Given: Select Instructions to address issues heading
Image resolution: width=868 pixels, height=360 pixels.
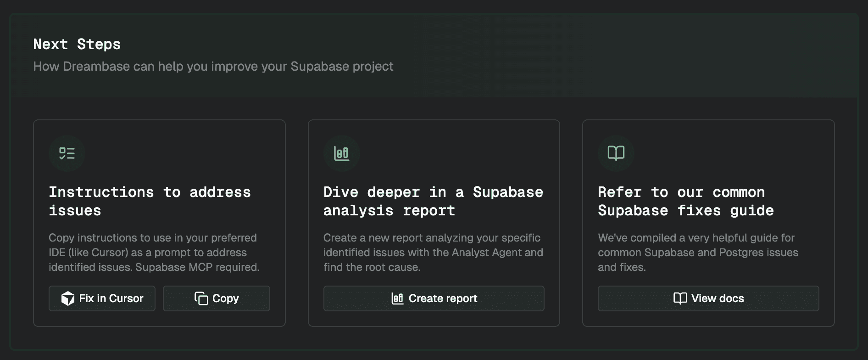Looking at the screenshot, I should 150,201.
